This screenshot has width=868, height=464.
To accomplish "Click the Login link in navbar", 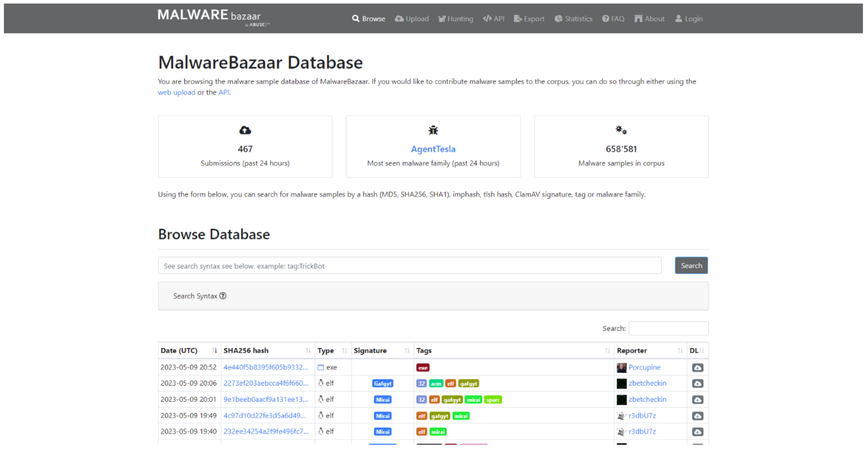I will click(x=689, y=19).
